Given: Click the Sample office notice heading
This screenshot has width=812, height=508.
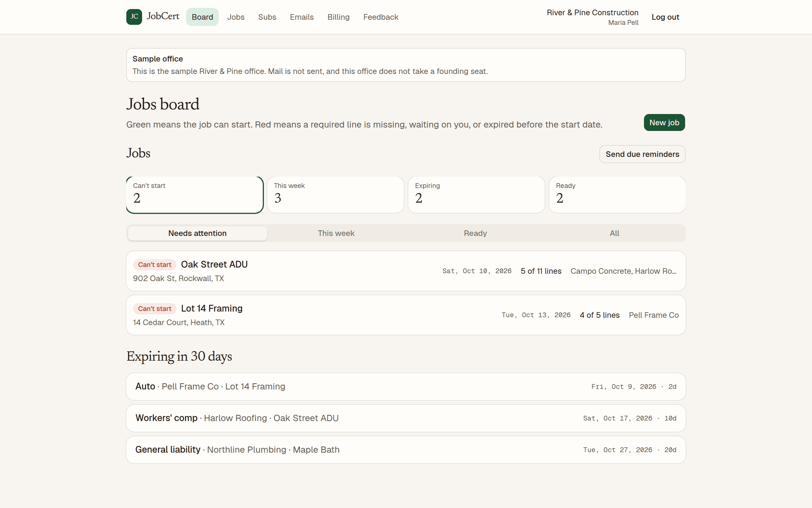Looking at the screenshot, I should (158, 59).
